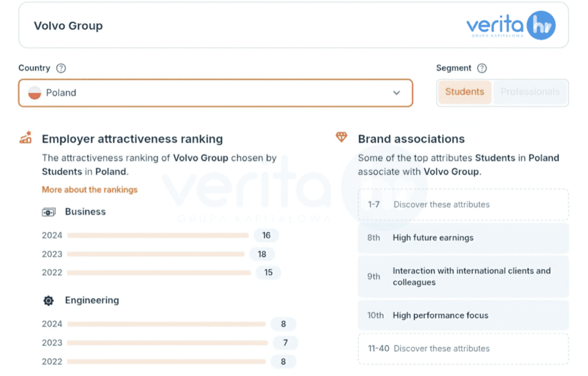This screenshot has width=588, height=376.
Task: Click the Business category money icon
Action: [49, 212]
